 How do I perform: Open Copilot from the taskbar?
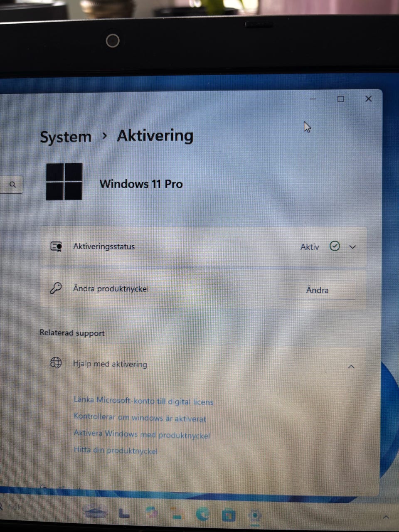(152, 513)
